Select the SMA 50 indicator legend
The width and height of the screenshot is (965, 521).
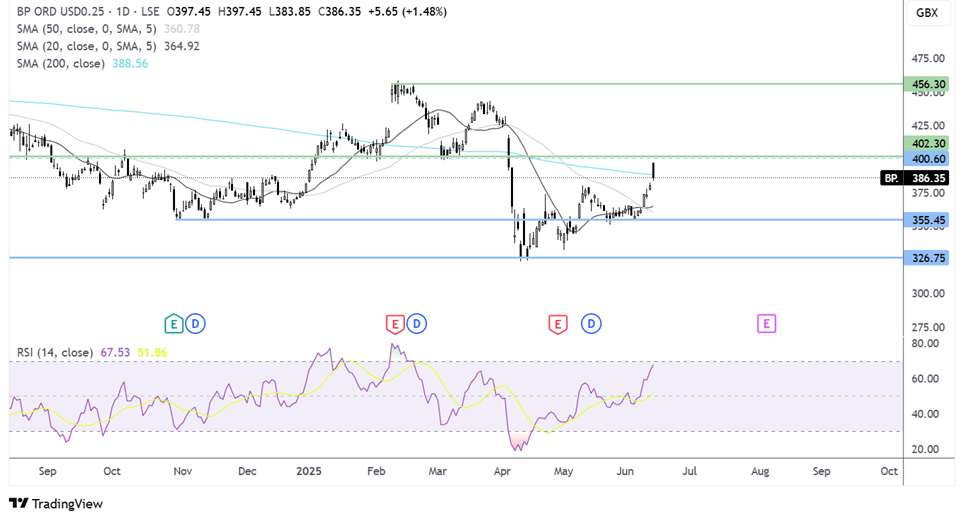click(x=86, y=29)
